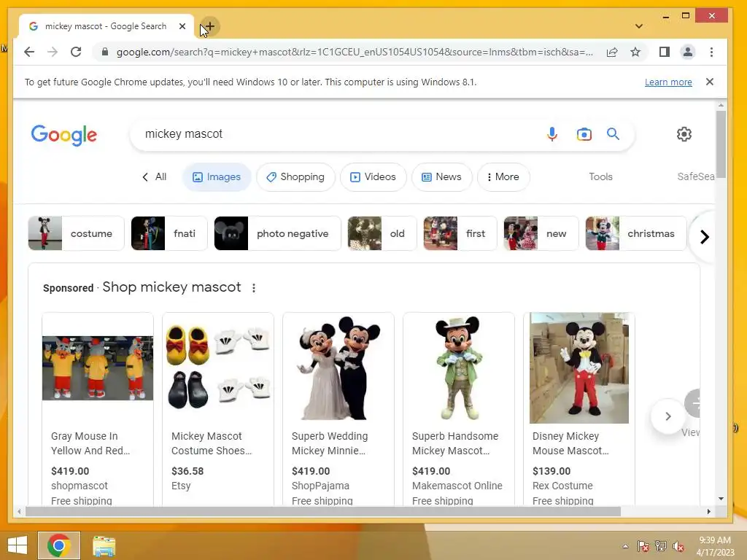
Task: Open Action Center flag icon
Action: (643, 546)
